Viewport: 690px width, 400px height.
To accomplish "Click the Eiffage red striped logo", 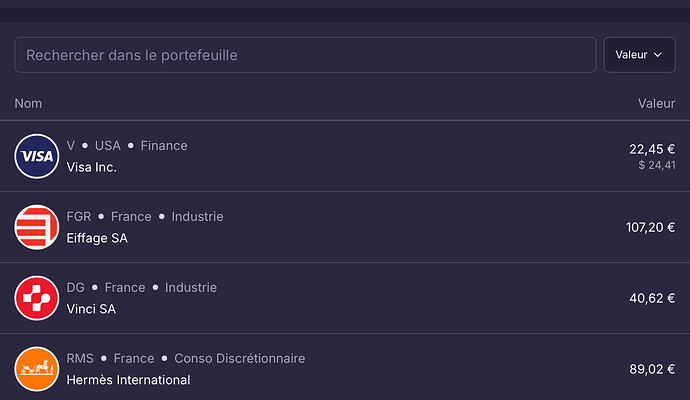I will click(x=37, y=227).
